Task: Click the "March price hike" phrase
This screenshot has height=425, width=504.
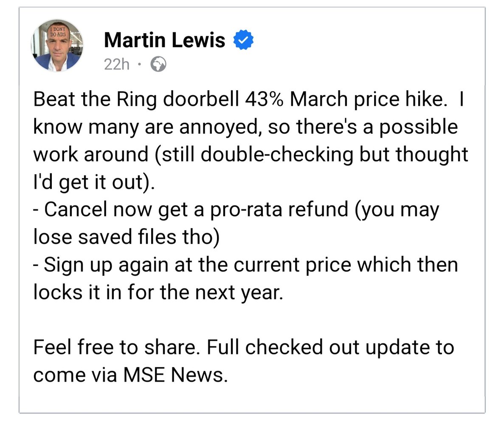Action: (369, 99)
